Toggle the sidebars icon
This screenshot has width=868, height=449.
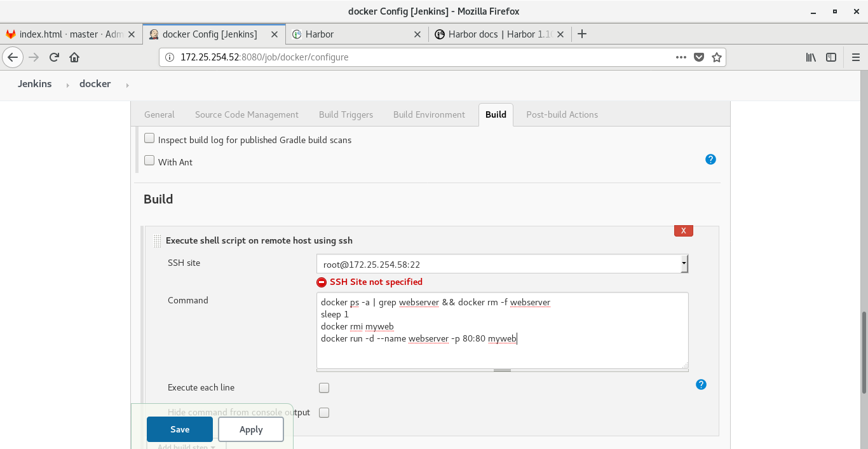pyautogui.click(x=831, y=57)
